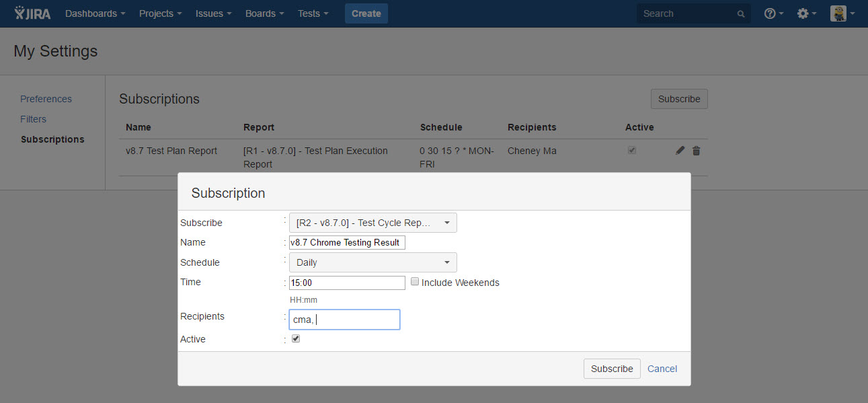868x403 pixels.
Task: Click Active checkbox in the subscriptions table row
Action: click(631, 151)
